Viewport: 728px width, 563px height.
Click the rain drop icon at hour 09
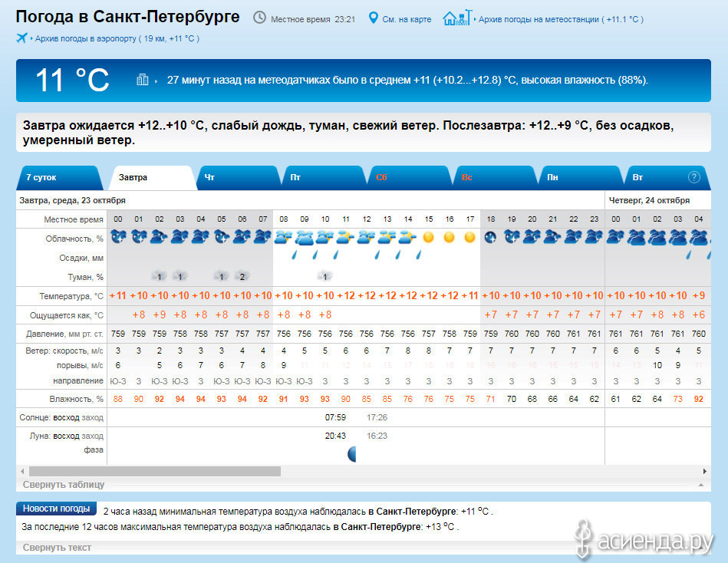pos(295,255)
